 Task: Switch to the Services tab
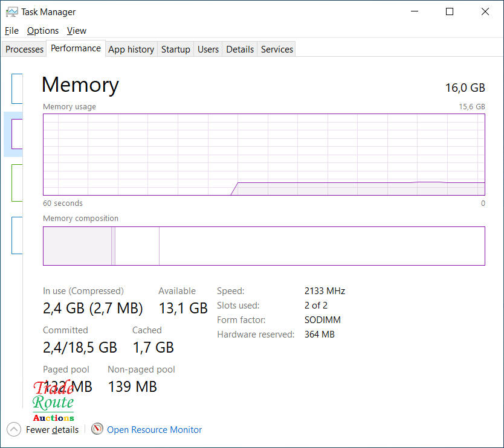277,50
